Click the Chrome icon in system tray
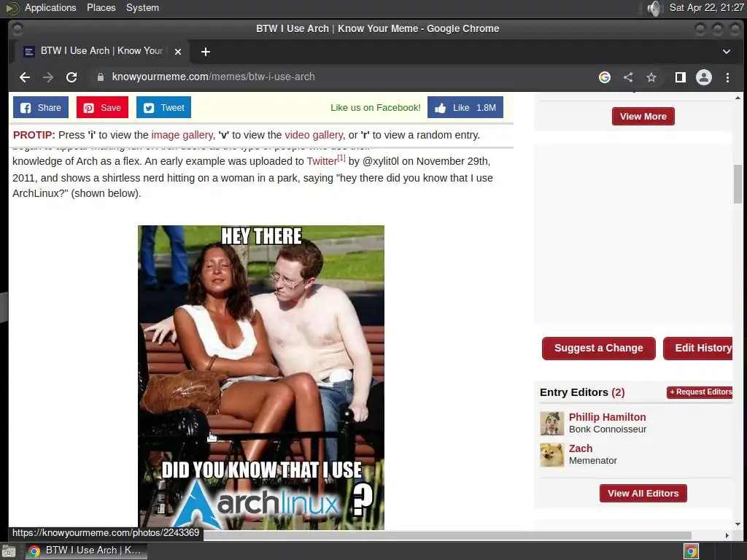Image resolution: width=747 pixels, height=560 pixels. pyautogui.click(x=691, y=551)
